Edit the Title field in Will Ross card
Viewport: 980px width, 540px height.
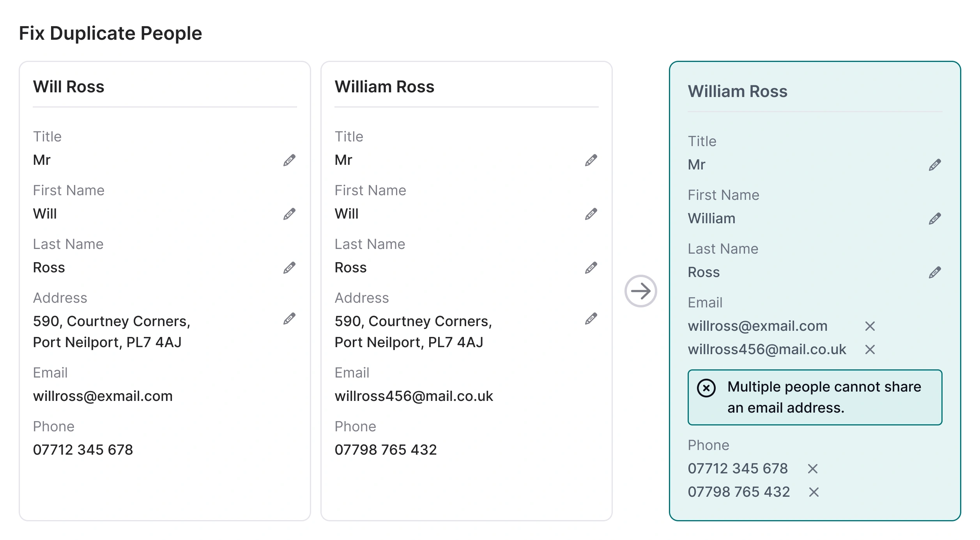(289, 160)
